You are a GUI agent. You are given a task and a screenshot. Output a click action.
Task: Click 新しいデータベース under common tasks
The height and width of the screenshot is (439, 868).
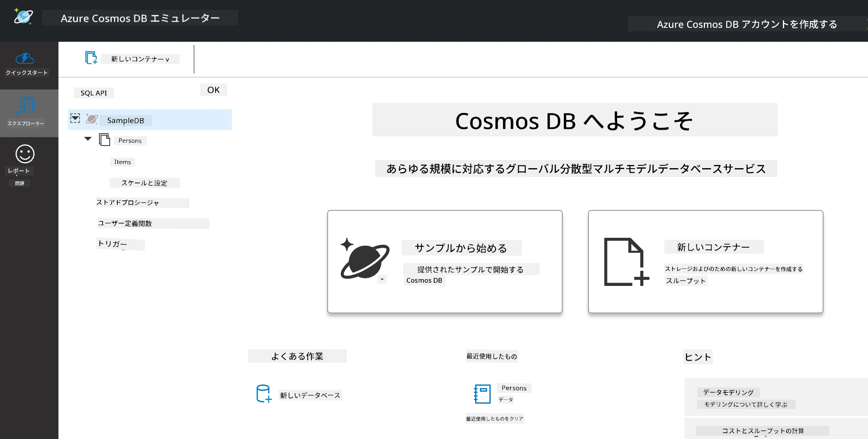click(x=310, y=395)
